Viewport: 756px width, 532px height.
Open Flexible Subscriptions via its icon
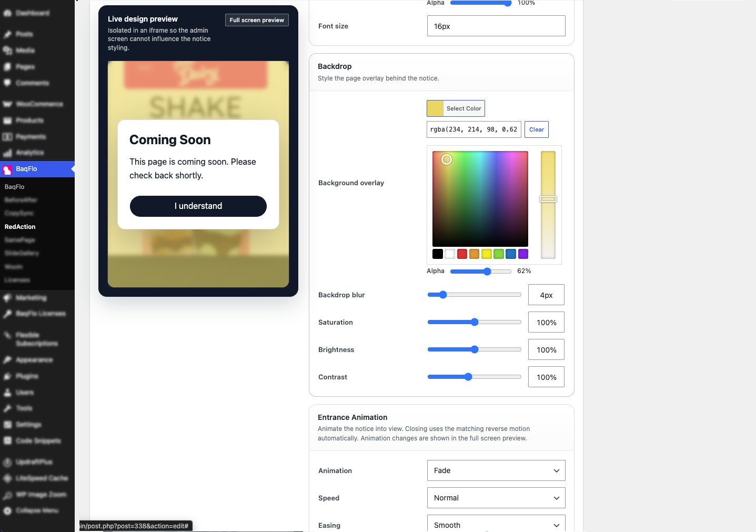(7, 335)
